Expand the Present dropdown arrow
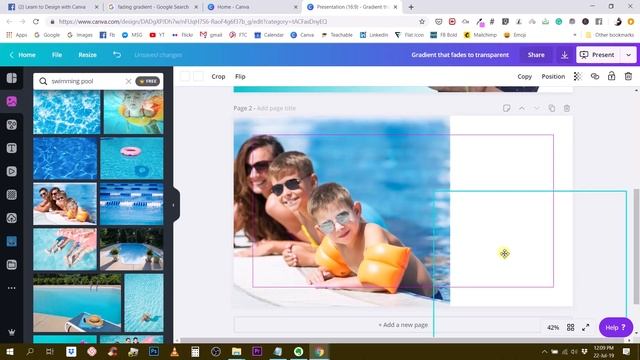640x360 pixels. 629,55
